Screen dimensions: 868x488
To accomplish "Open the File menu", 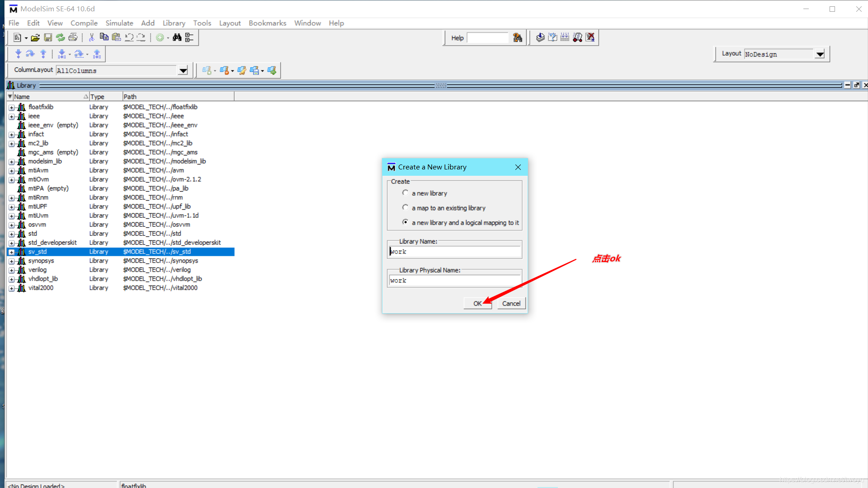I will point(14,23).
